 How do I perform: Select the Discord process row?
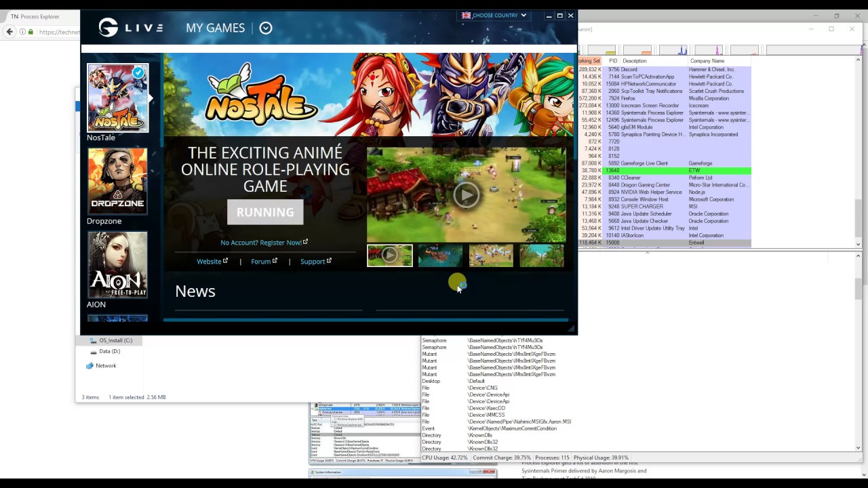point(665,70)
